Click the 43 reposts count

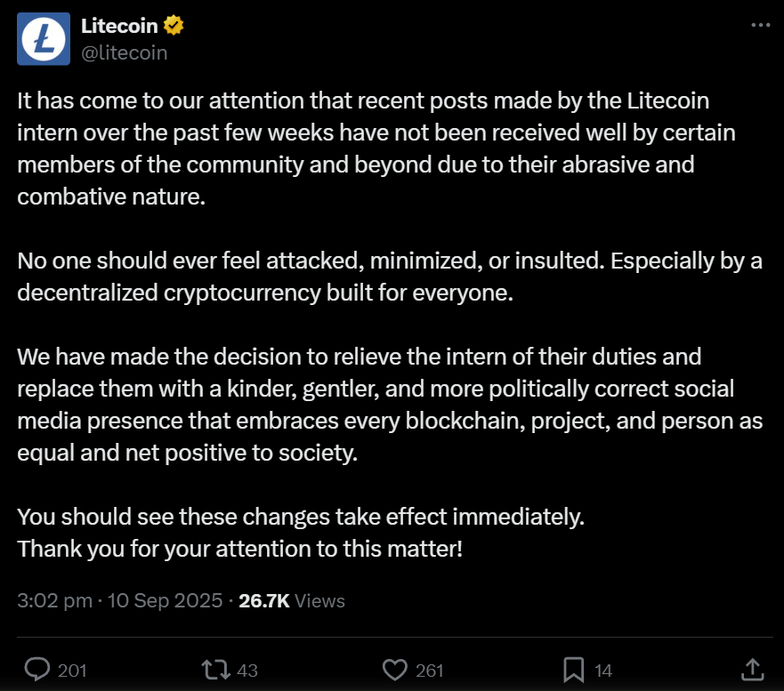(x=247, y=671)
